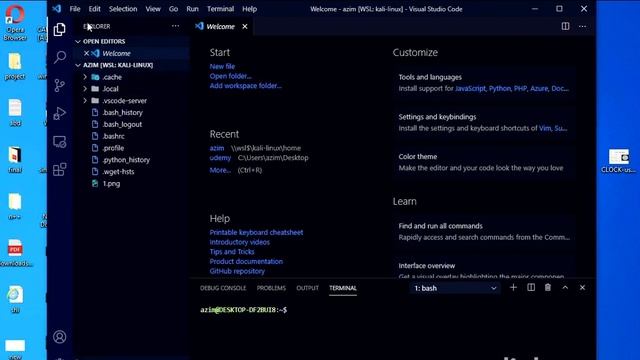Click the More recent items link
Screen dimensions: 640x360
(x=220, y=170)
